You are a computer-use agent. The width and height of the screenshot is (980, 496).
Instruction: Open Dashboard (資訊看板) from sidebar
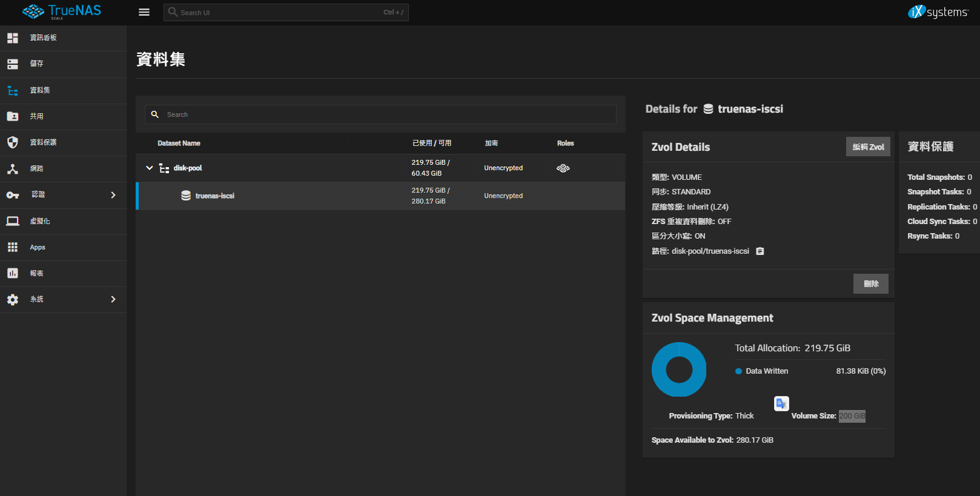[x=44, y=38]
